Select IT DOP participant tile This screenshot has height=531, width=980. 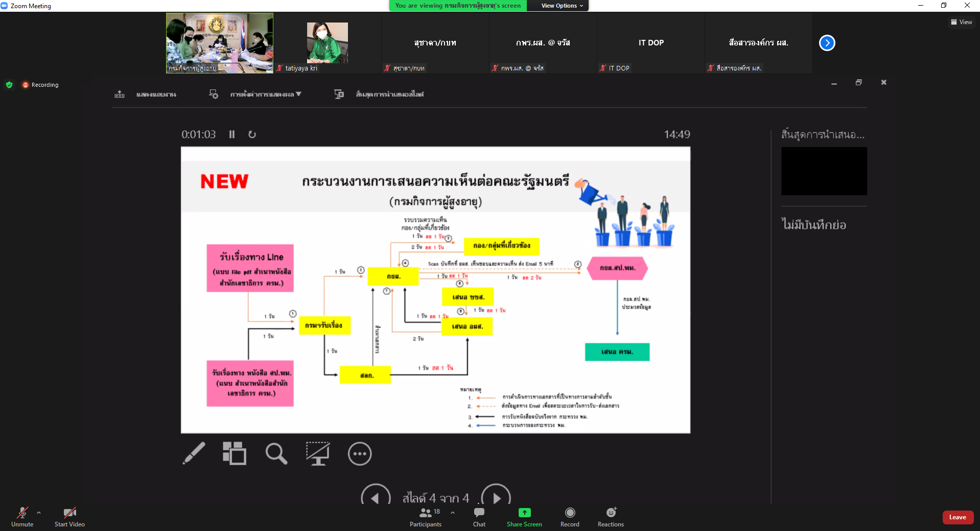click(x=651, y=43)
